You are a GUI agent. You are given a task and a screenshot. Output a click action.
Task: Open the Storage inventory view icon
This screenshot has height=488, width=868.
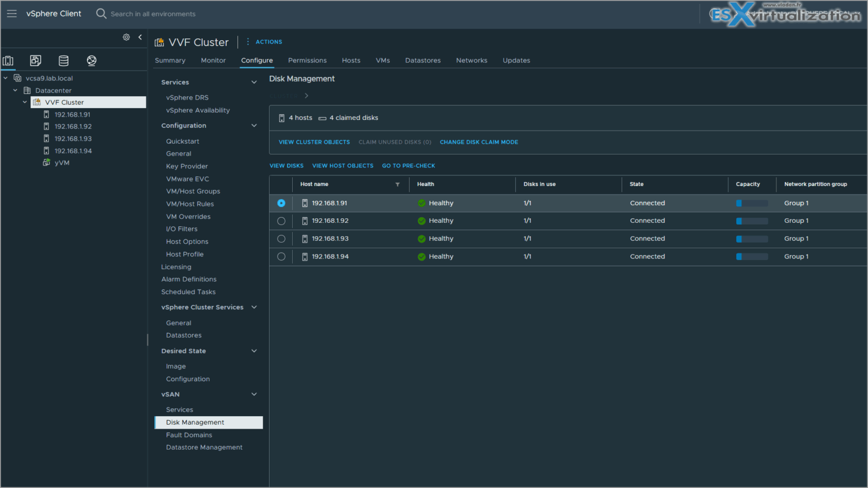[63, 60]
